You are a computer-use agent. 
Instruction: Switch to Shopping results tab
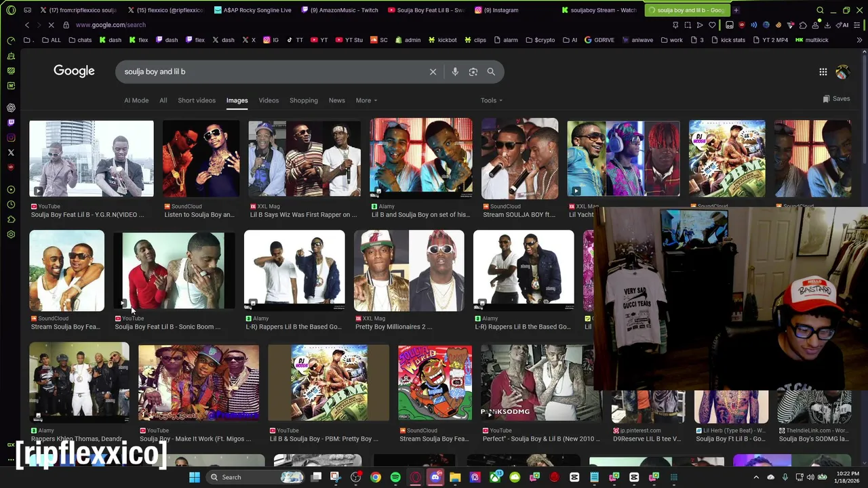(304, 100)
